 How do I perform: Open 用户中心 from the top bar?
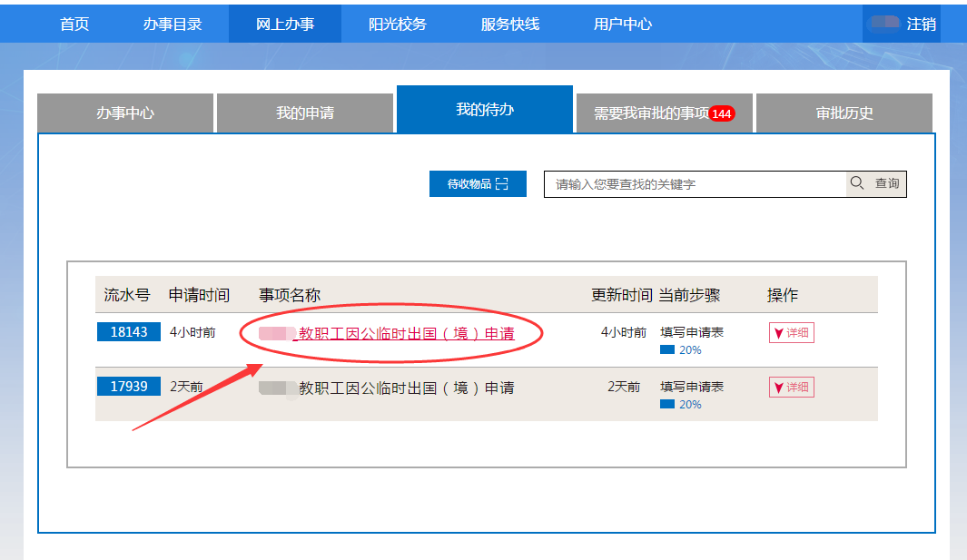click(x=623, y=25)
